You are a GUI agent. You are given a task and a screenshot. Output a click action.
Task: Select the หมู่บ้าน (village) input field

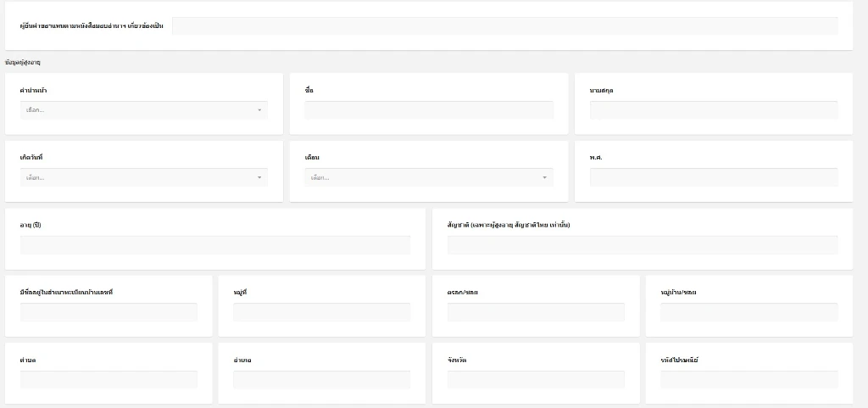click(749, 312)
